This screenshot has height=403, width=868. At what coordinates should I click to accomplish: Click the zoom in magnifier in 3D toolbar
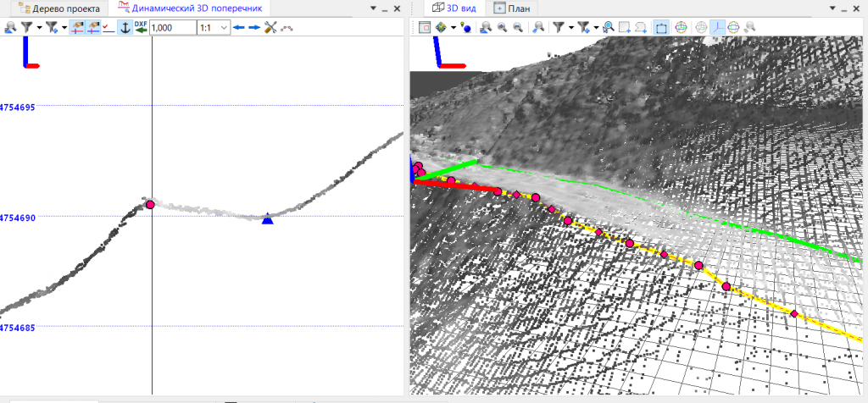coord(502,28)
